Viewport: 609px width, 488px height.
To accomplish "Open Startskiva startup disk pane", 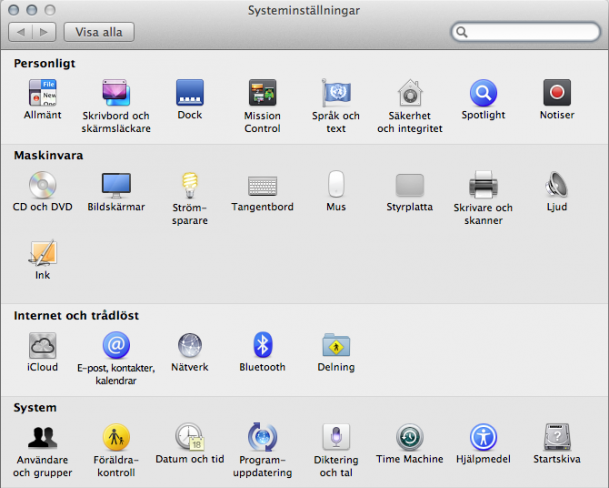I will 557,437.
